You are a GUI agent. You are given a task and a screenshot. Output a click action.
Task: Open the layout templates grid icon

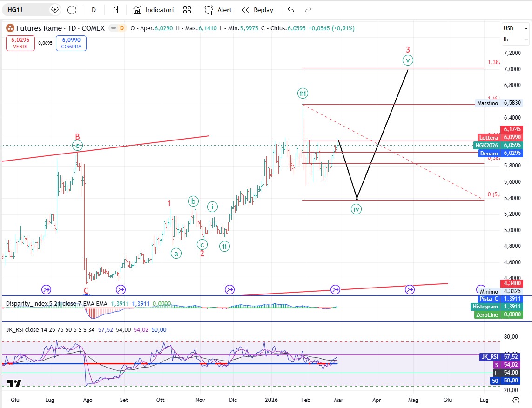(x=187, y=10)
